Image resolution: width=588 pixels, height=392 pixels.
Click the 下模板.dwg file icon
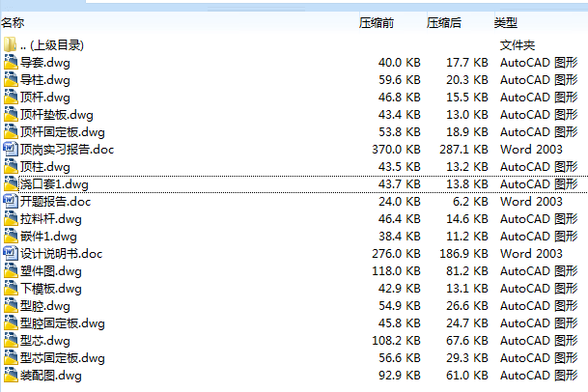pyautogui.click(x=11, y=289)
